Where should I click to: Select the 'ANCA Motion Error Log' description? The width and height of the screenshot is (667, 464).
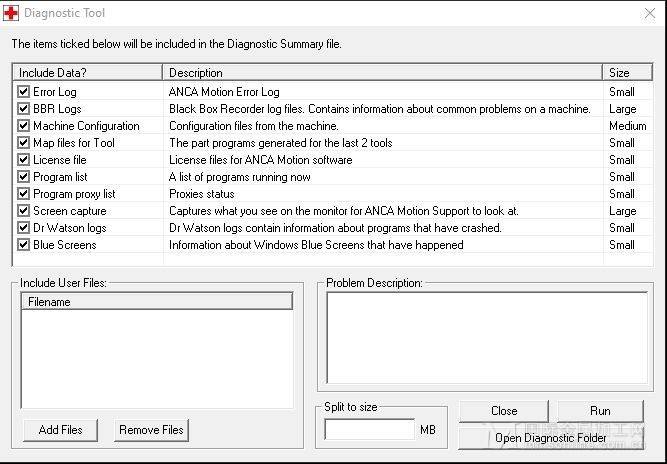224,92
